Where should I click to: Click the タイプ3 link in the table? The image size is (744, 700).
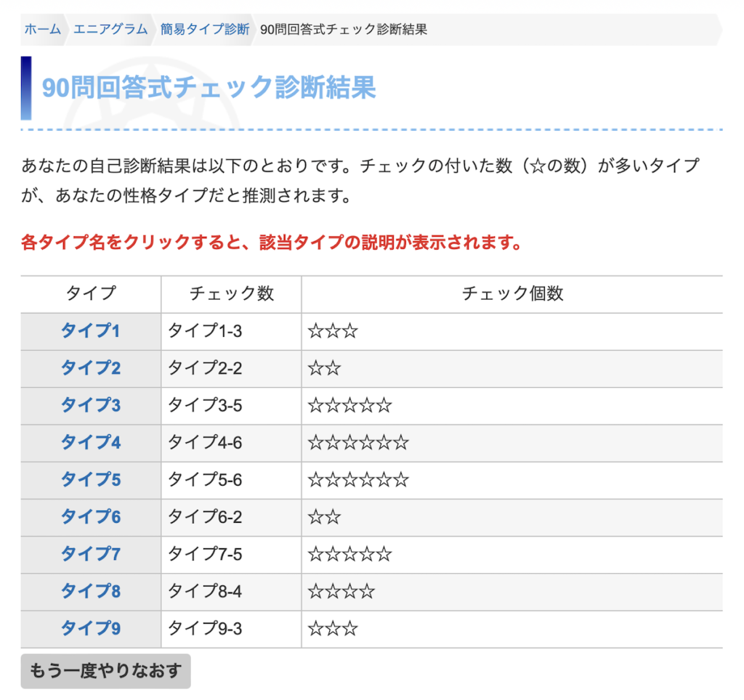point(90,405)
